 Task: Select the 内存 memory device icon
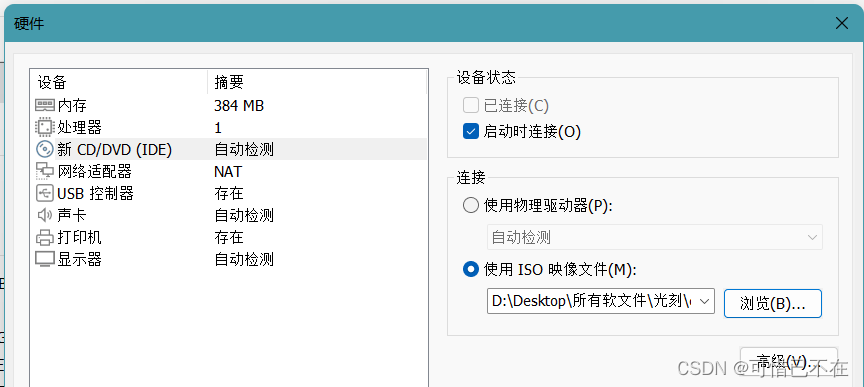point(45,105)
